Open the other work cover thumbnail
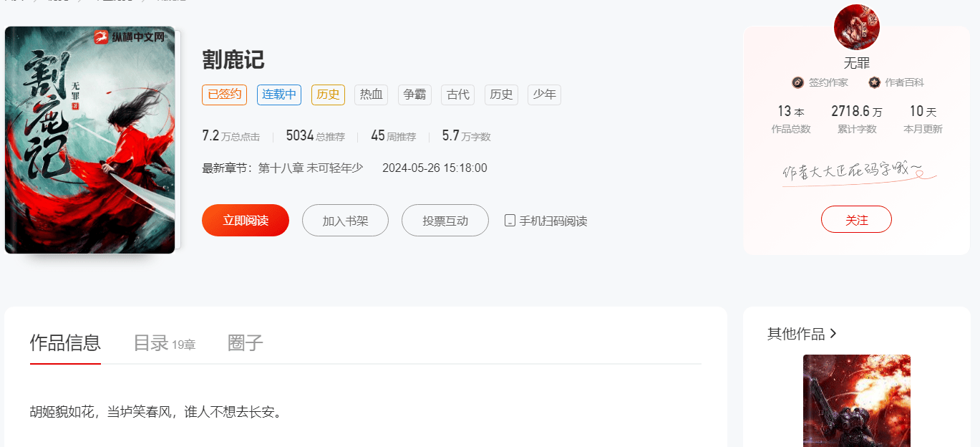 857,400
